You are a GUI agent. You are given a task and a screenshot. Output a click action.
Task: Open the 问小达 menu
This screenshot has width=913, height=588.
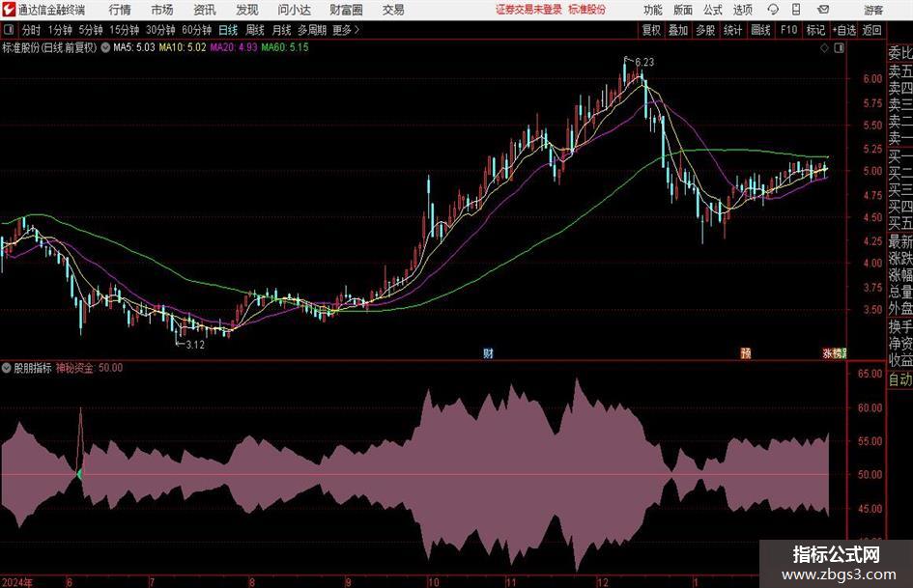pyautogui.click(x=294, y=10)
